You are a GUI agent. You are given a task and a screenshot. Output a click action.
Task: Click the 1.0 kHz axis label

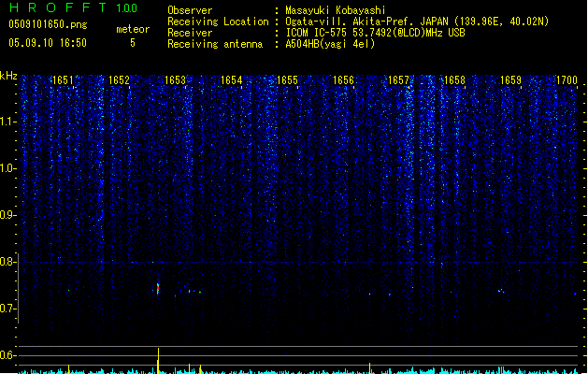(x=8, y=168)
